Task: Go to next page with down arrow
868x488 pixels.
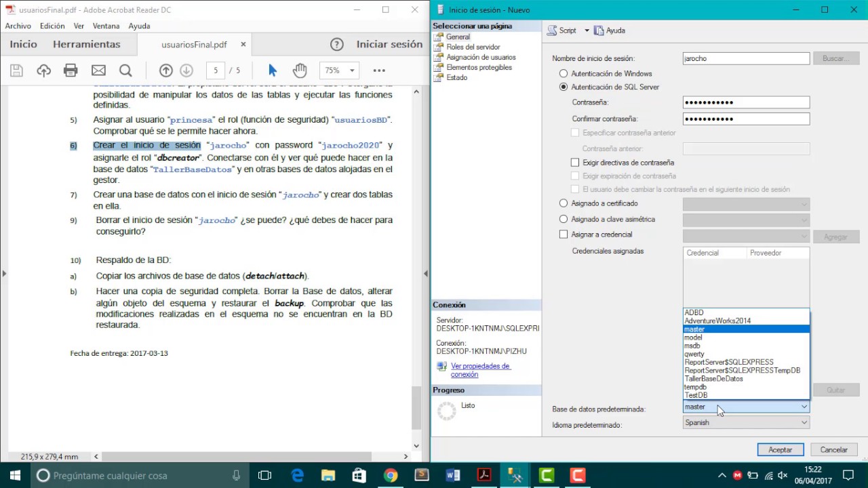Action: point(186,70)
